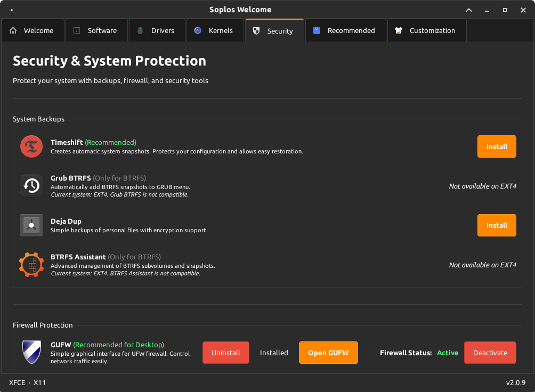The width and height of the screenshot is (535, 392).
Task: Click the version 'v2.0.9' label
Action: click(516, 382)
